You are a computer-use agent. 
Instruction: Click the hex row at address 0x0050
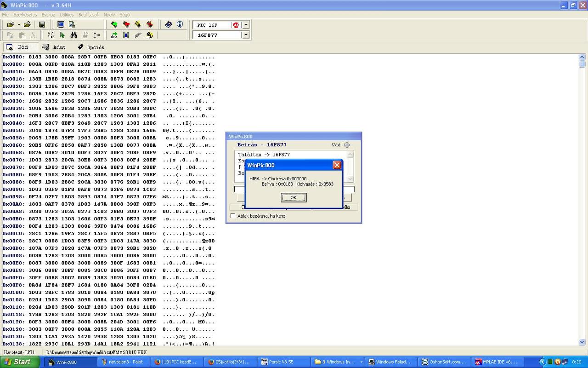point(108,131)
